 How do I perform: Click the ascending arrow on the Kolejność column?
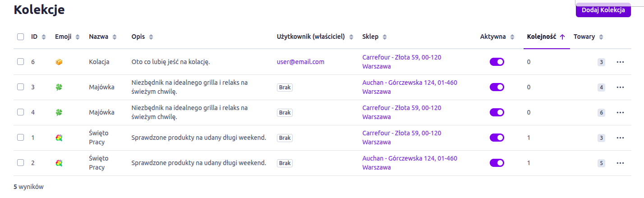tap(562, 37)
